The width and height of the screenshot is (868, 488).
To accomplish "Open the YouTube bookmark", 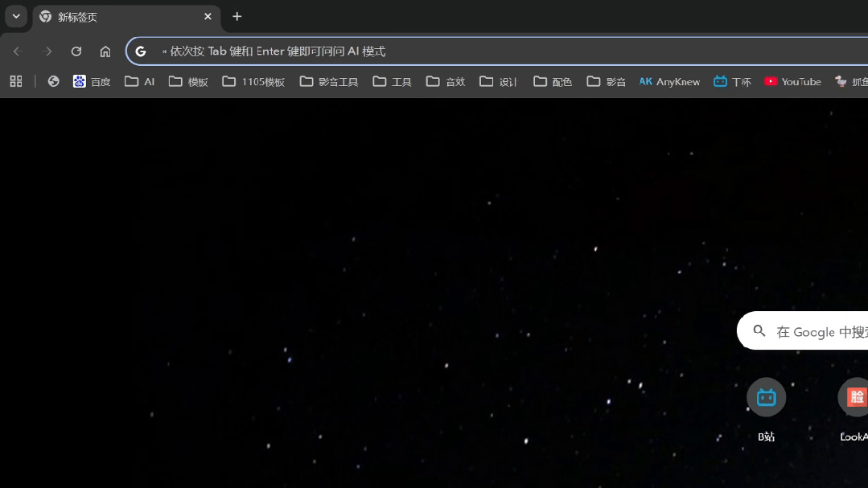I will click(792, 81).
